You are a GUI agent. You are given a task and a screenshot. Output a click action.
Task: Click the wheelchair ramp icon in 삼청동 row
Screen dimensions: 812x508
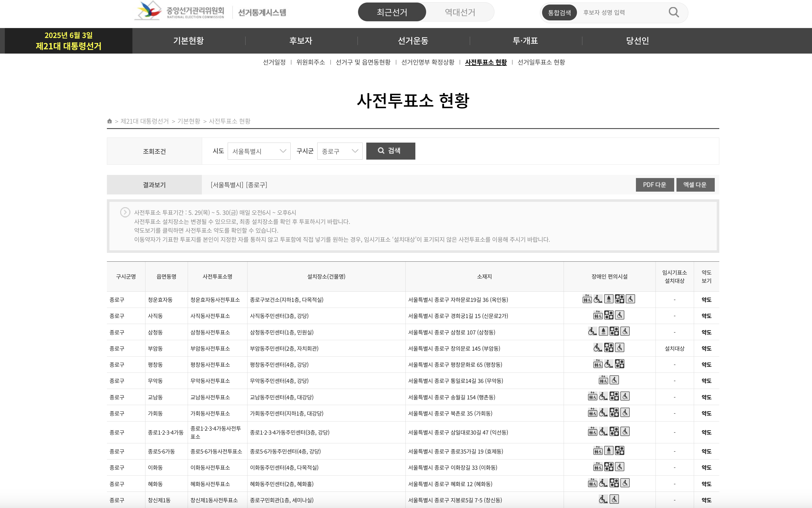pyautogui.click(x=592, y=332)
